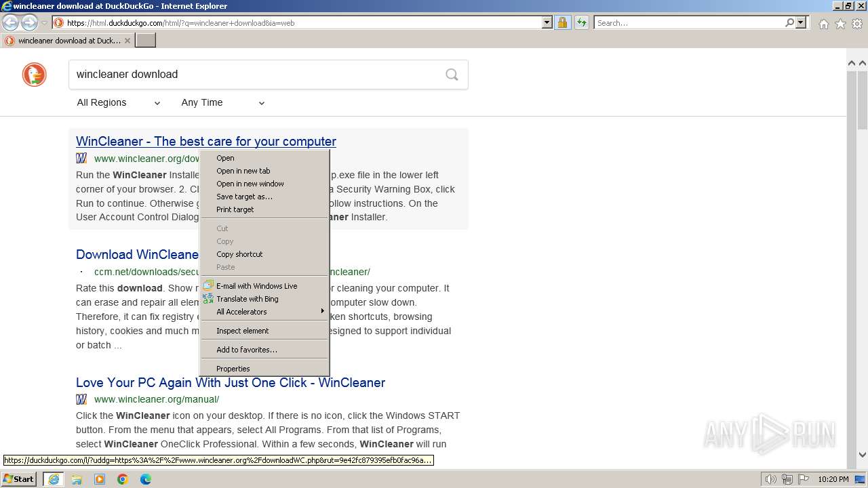Open the Tools gear icon
Viewport: 868px width, 488px height.
(x=857, y=24)
